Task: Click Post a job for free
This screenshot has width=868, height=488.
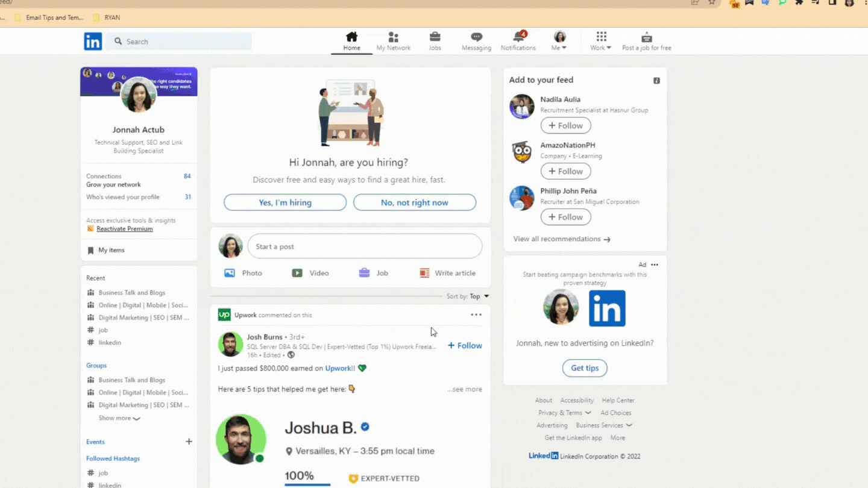Action: pos(647,42)
